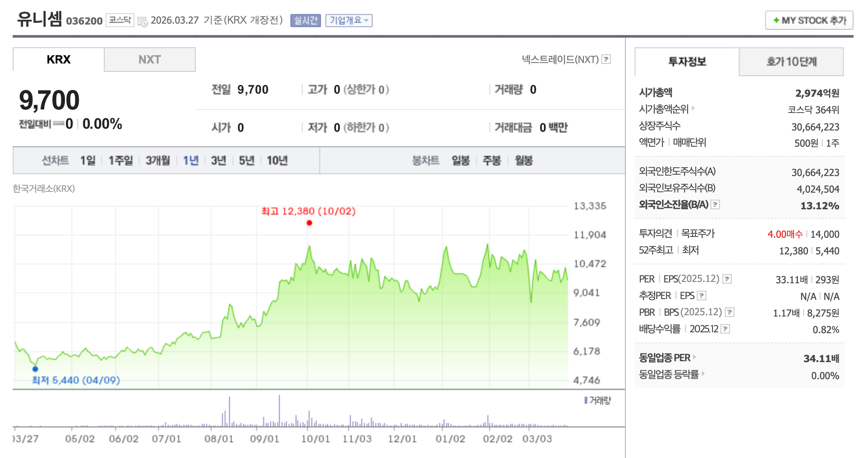Click the 10/01 date label on chart axis

pos(315,439)
